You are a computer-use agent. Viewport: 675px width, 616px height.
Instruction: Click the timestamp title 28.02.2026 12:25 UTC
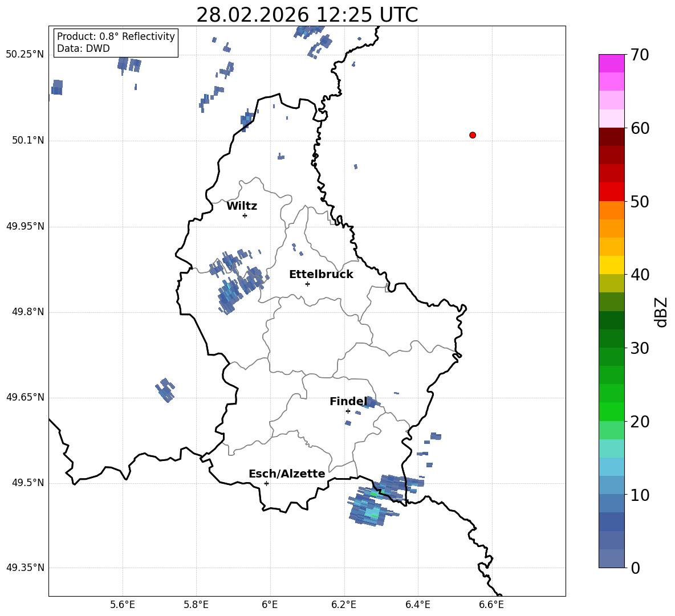[307, 15]
